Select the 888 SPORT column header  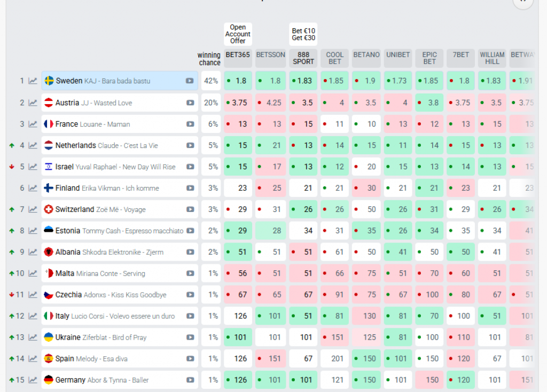[303, 58]
